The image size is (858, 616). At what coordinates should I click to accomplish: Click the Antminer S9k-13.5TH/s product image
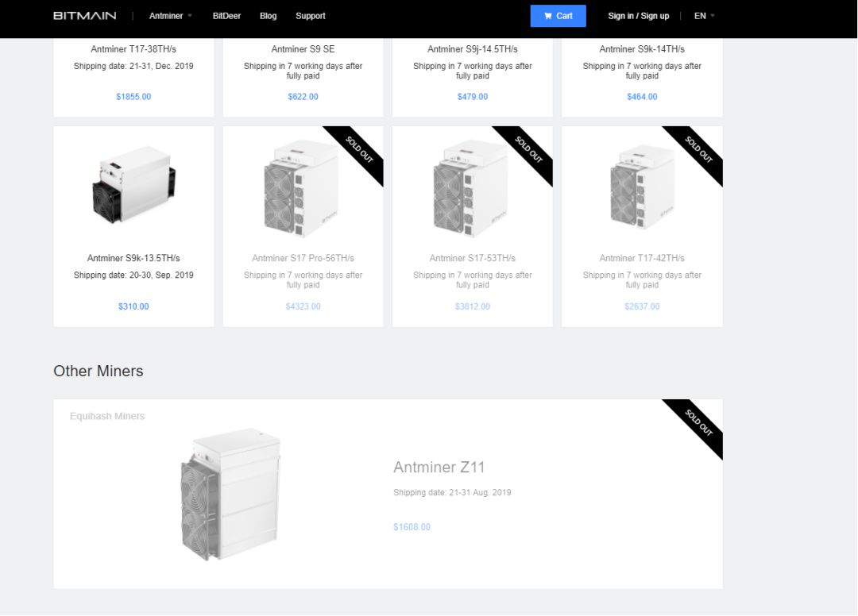pos(133,185)
